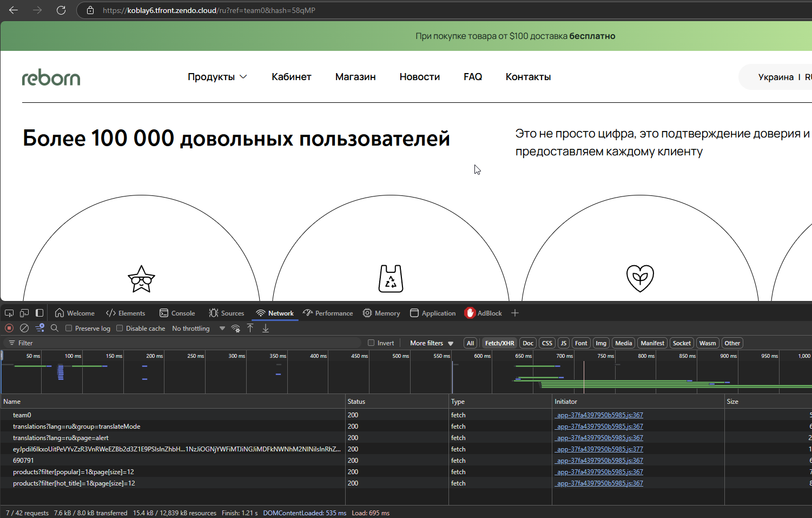This screenshot has height=518, width=812.
Task: Click the Filter text input field
Action: (184, 343)
